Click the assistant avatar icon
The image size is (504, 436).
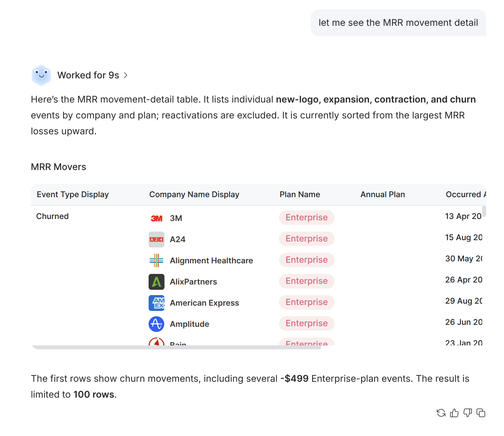(x=41, y=75)
